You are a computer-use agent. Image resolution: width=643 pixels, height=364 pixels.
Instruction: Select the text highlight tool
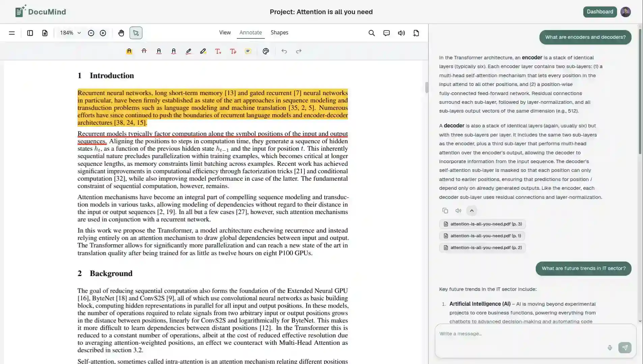tap(129, 51)
